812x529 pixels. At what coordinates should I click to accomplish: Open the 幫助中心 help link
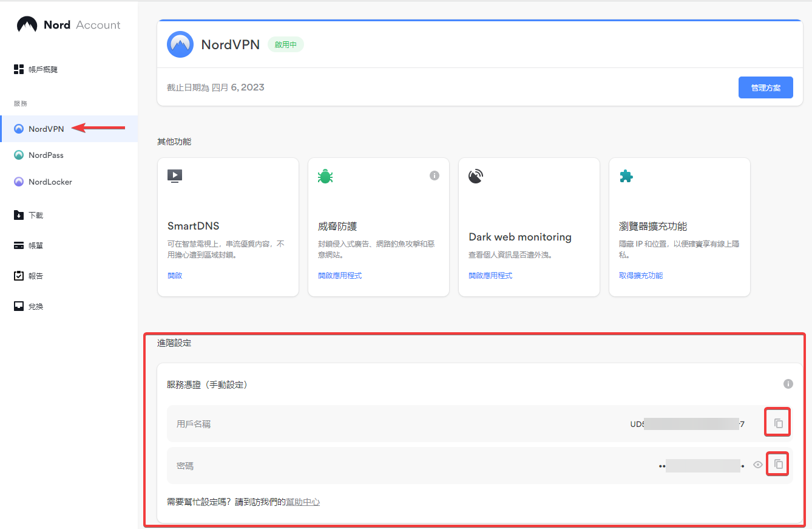coord(303,502)
